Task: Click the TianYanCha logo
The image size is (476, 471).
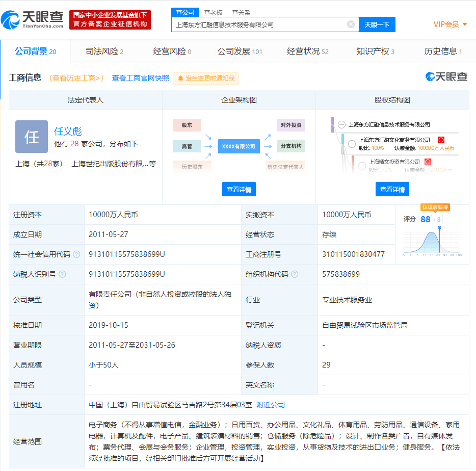Action: pyautogui.click(x=32, y=19)
